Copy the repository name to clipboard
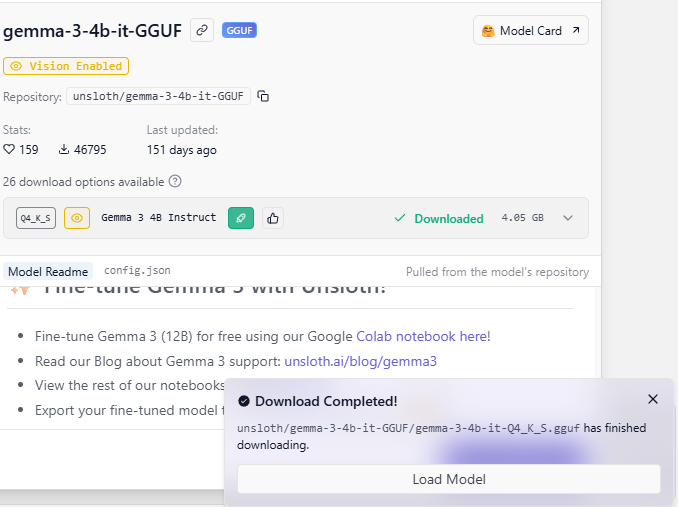This screenshot has height=507, width=678. [263, 96]
